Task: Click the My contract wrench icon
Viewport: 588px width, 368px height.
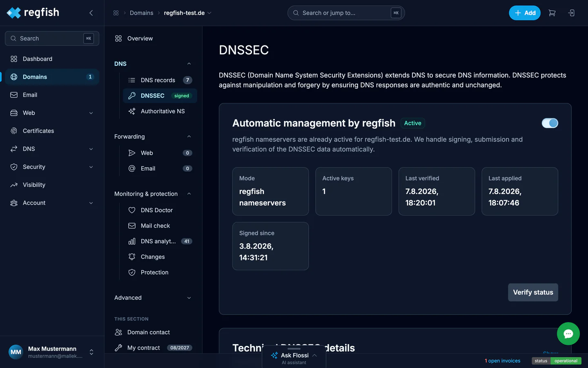Action: [118, 348]
